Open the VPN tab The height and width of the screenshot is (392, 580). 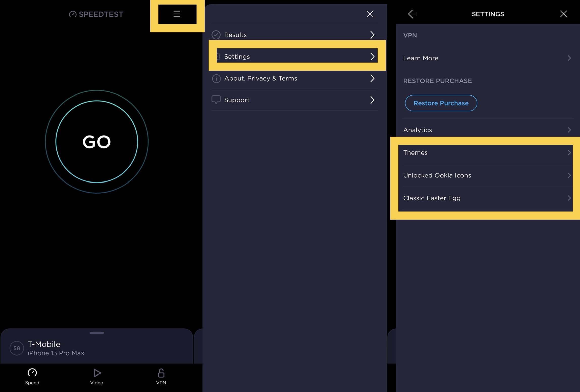pyautogui.click(x=161, y=376)
